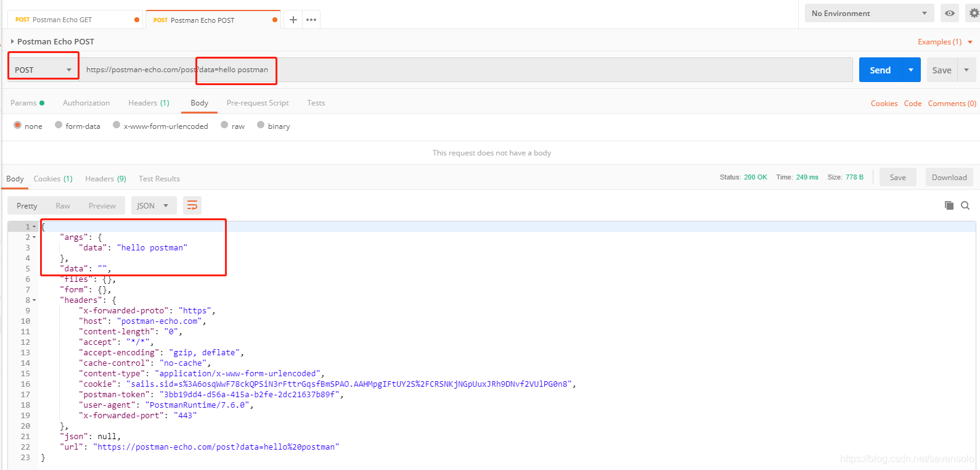Screen dimensions: 980x470
Task: Click the request URL input field
Action: point(467,70)
